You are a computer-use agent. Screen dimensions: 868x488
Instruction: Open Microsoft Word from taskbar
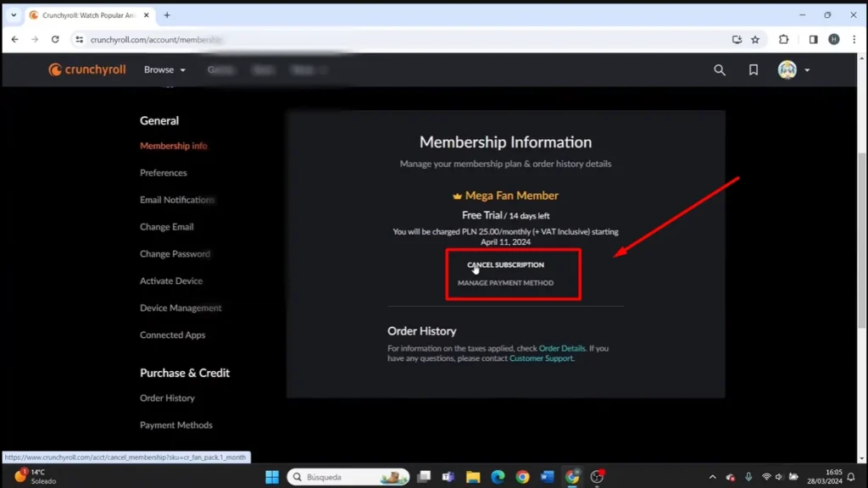tap(547, 477)
